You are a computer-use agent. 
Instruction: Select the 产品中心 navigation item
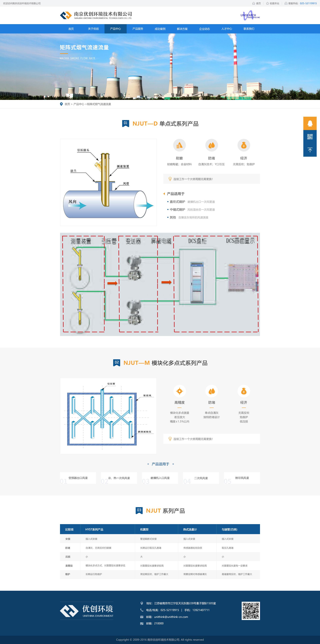[x=115, y=29]
